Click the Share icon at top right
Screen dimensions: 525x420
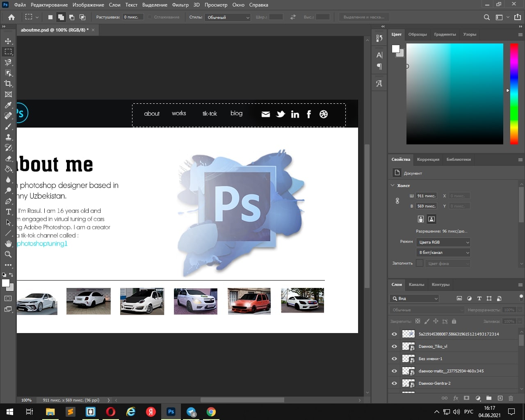[518, 17]
